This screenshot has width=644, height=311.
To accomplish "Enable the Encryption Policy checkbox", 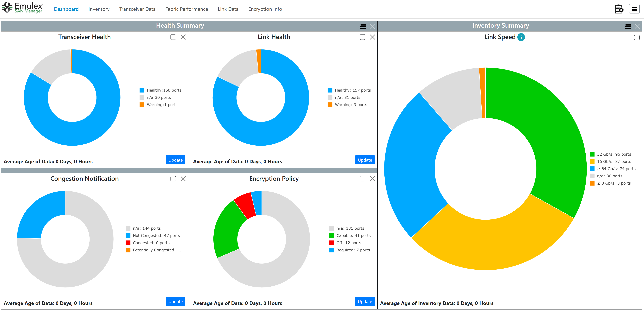I will (362, 179).
